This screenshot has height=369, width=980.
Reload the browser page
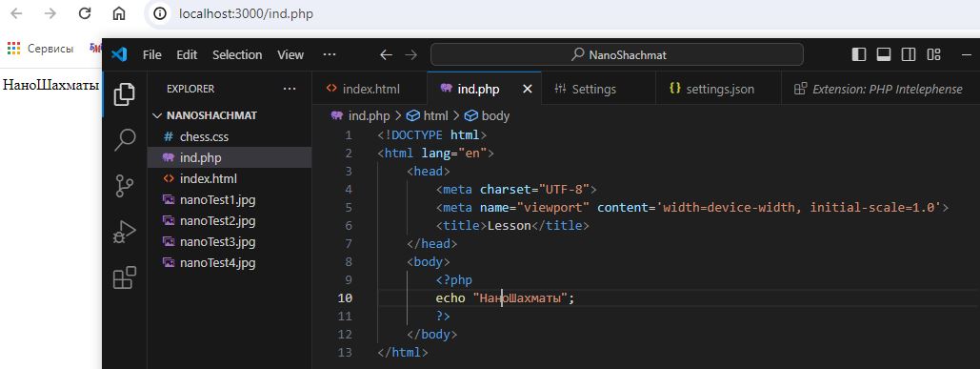point(85,13)
